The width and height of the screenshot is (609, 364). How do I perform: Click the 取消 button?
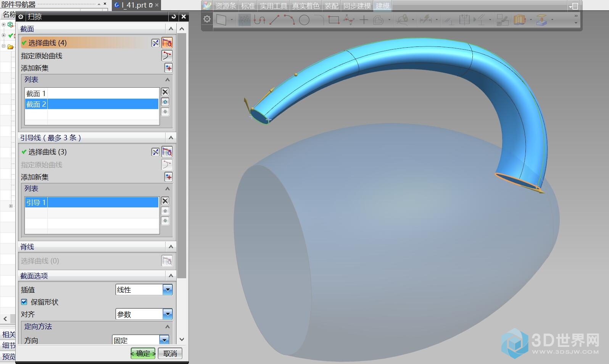[x=170, y=354]
